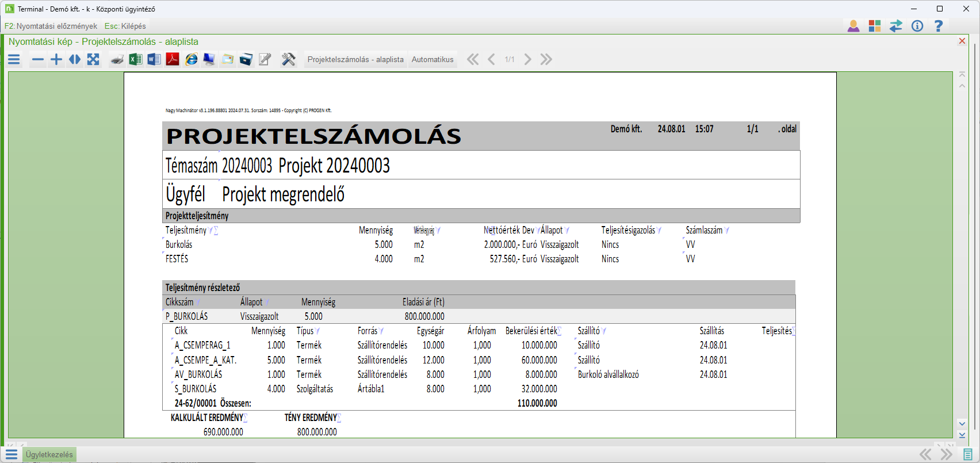Open the blue question mark help
This screenshot has height=463, width=980.
click(x=938, y=26)
